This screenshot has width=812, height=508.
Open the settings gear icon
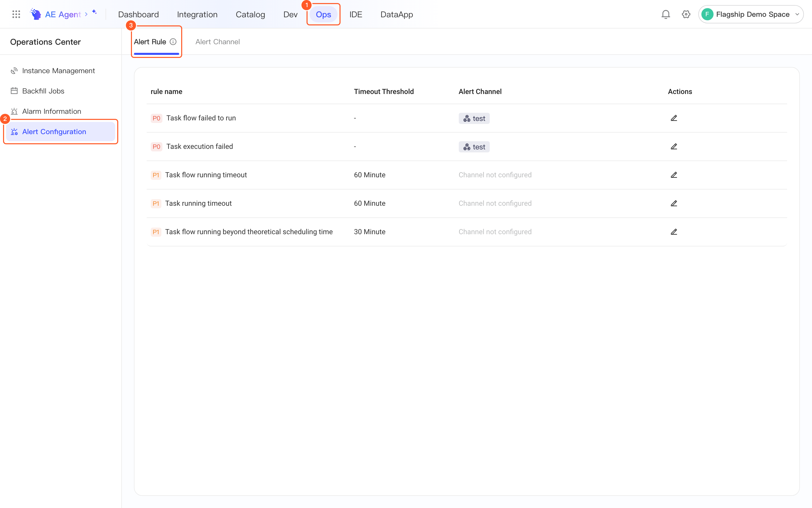(686, 14)
